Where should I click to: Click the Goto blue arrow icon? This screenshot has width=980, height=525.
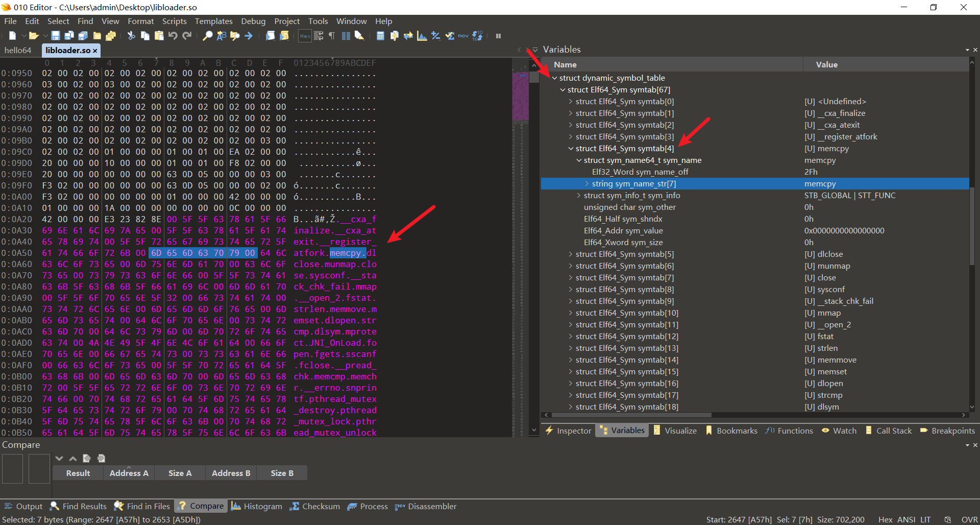(x=249, y=36)
